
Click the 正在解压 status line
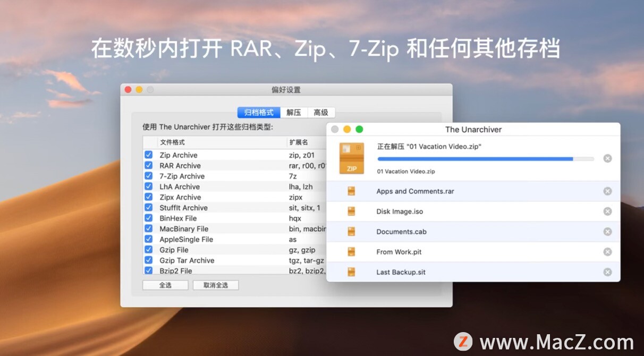click(430, 146)
